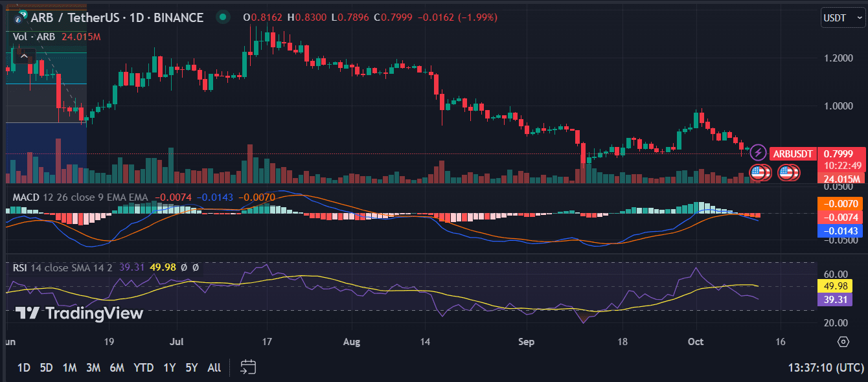
Task: Click the 24.015M volume axis label
Action: 842,179
